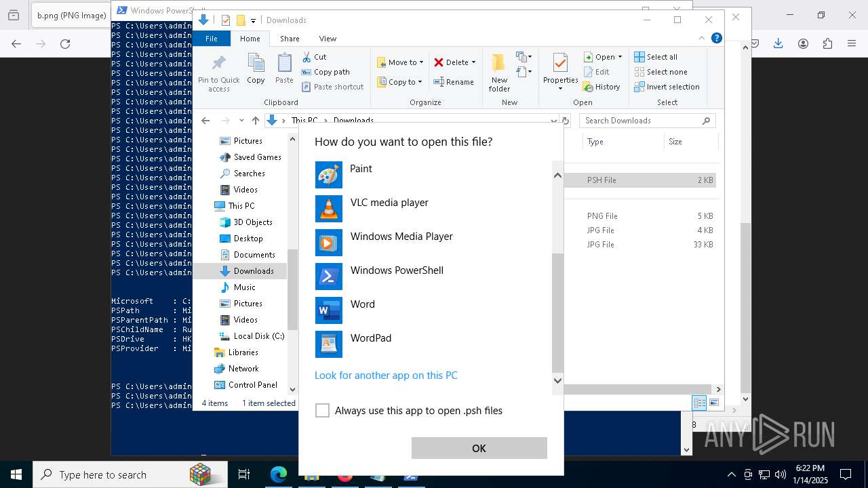Check Always use this app for .psh files

[x=323, y=411]
